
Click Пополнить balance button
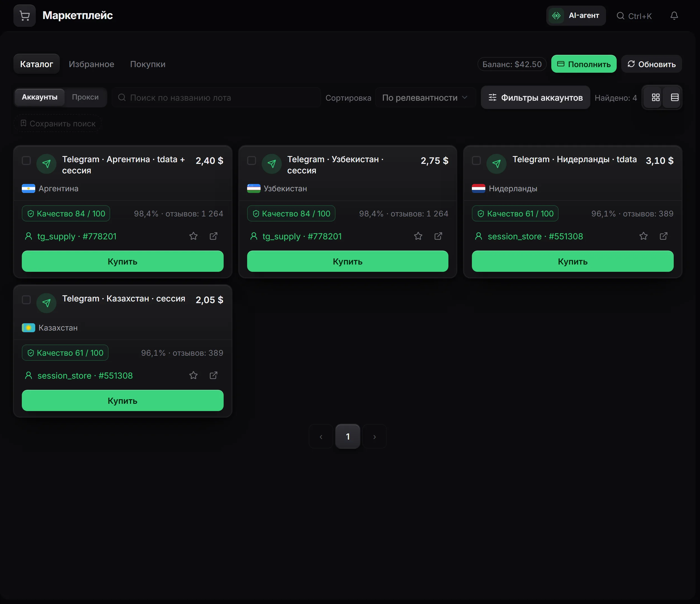584,64
